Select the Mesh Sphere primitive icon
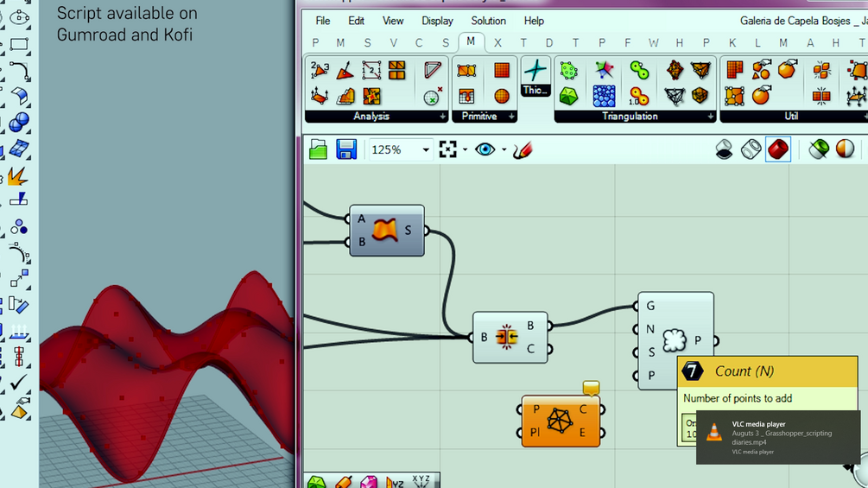868x488 pixels. click(x=502, y=96)
